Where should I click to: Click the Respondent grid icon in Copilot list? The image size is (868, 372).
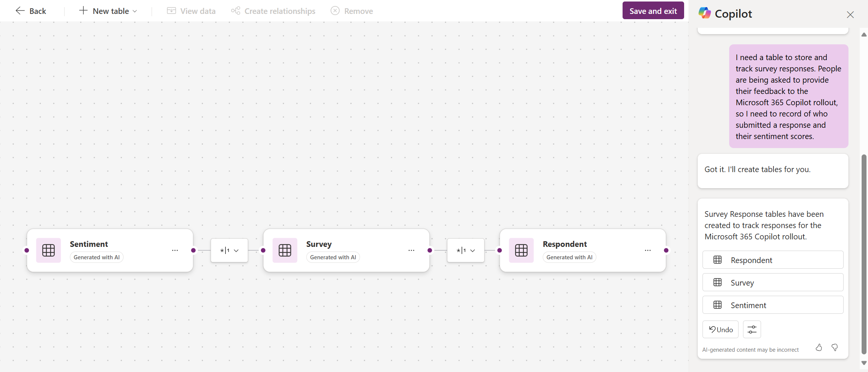point(719,260)
